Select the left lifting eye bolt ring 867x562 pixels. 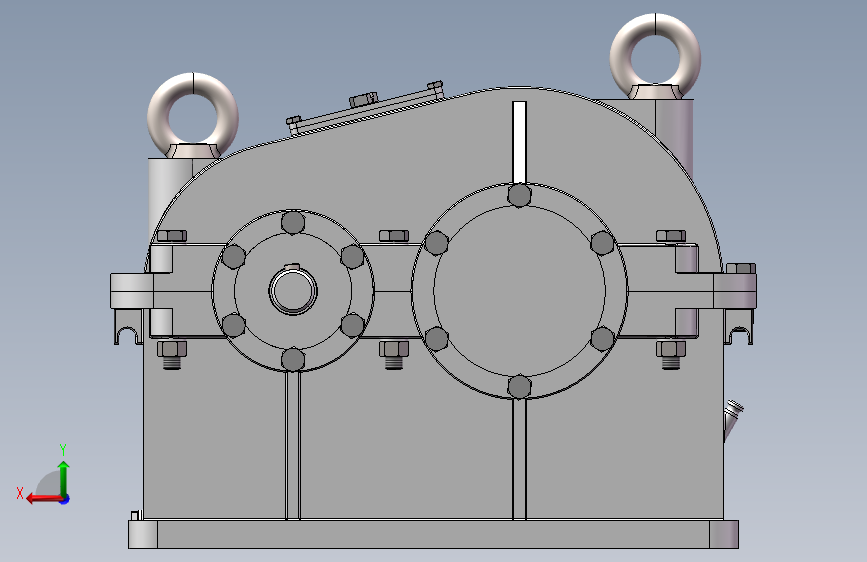pos(193,115)
